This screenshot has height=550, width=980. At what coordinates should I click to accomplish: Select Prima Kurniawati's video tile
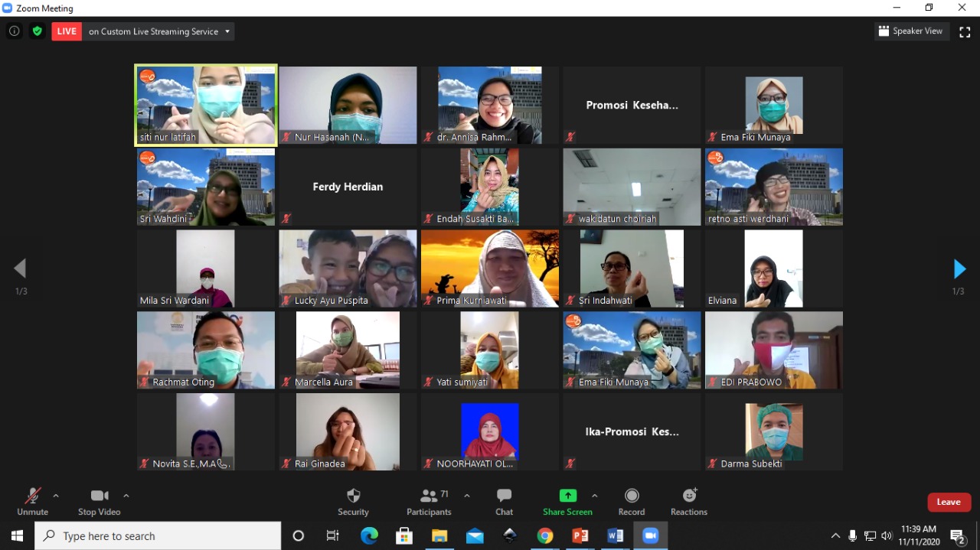tap(490, 268)
